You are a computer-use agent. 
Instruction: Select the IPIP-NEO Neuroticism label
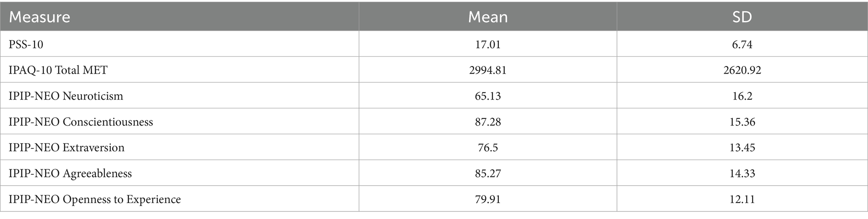pos(66,96)
